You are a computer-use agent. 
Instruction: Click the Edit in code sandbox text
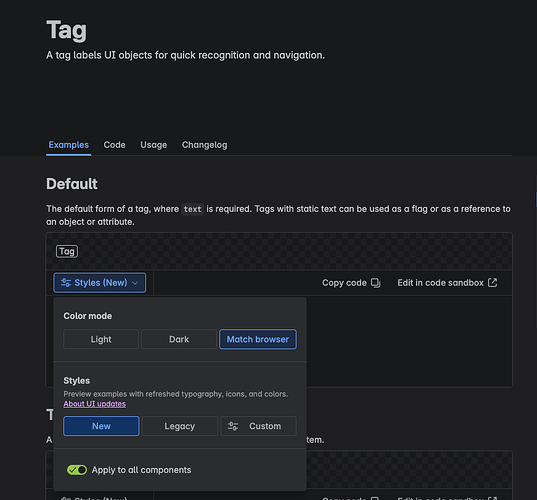point(440,283)
